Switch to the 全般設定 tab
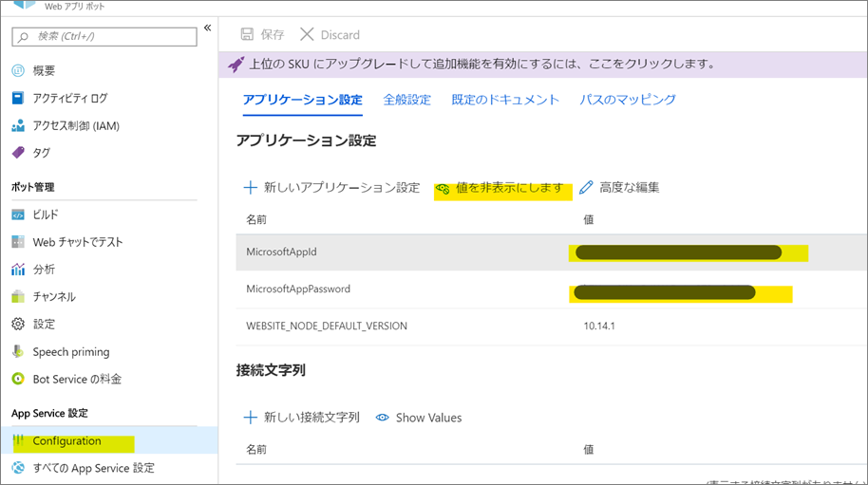Screen dimensions: 868x485 pyautogui.click(x=406, y=100)
